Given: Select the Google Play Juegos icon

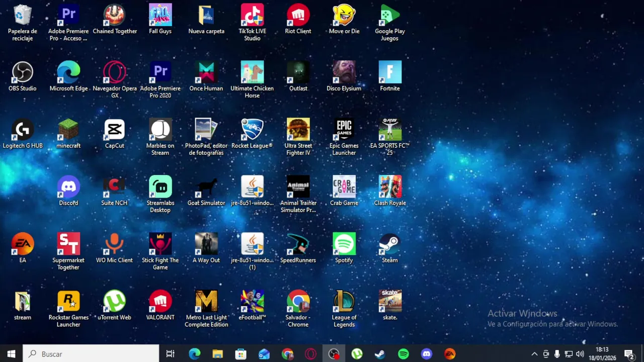Looking at the screenshot, I should [390, 23].
